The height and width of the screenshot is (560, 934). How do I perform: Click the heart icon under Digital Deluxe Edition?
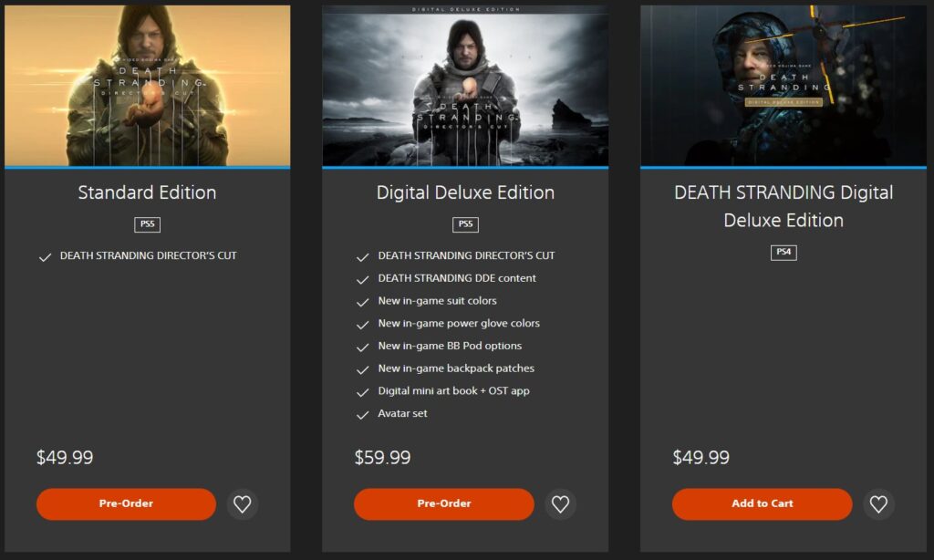pyautogui.click(x=560, y=503)
